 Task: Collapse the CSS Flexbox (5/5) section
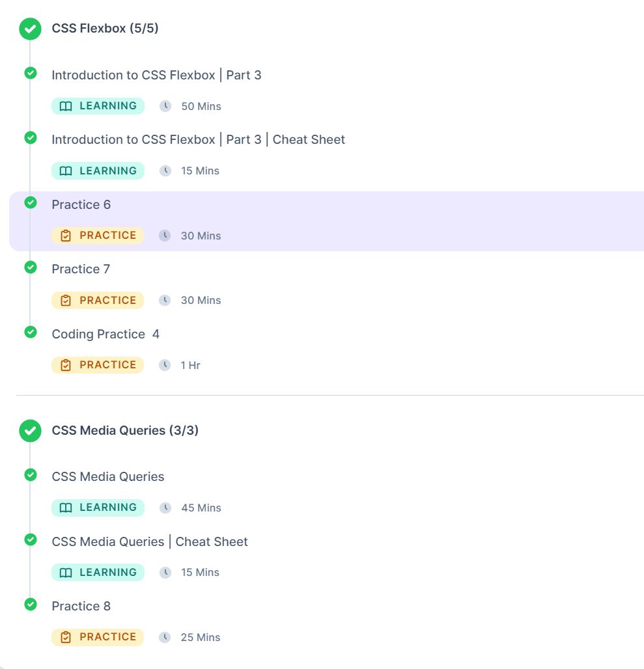(x=105, y=29)
